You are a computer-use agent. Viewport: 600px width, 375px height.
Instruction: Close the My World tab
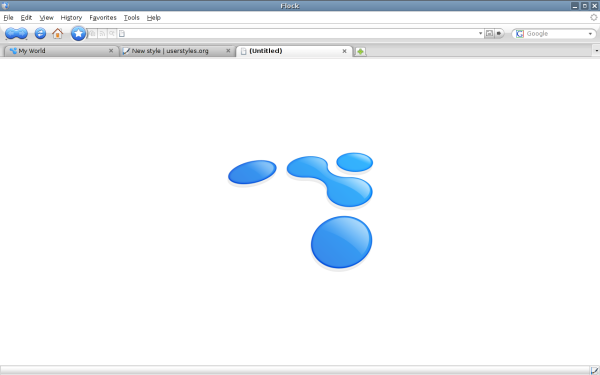(x=111, y=51)
